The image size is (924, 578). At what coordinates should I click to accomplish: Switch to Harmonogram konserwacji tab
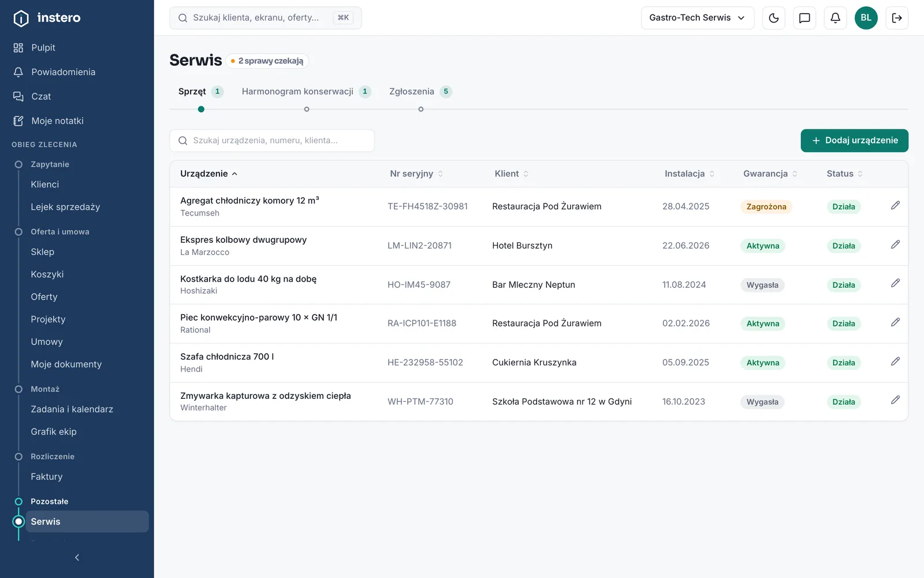pyautogui.click(x=306, y=91)
